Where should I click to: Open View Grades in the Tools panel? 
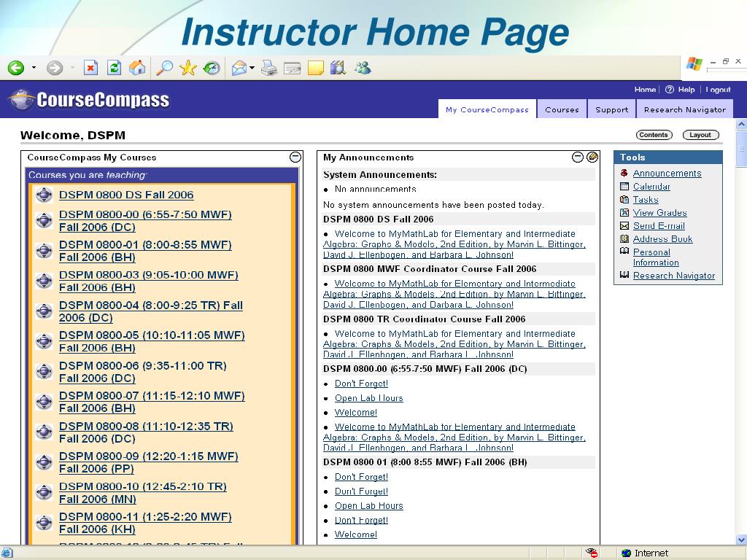(659, 213)
